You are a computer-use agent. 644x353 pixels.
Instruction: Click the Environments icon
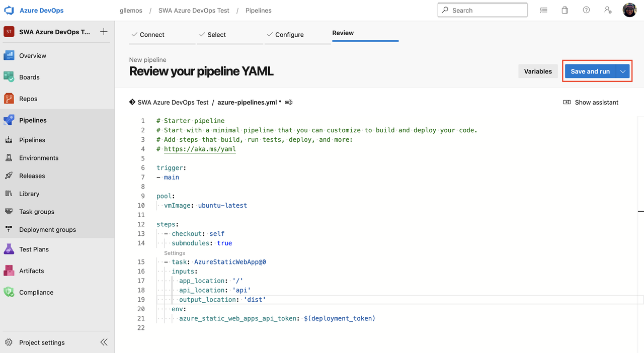pyautogui.click(x=9, y=158)
